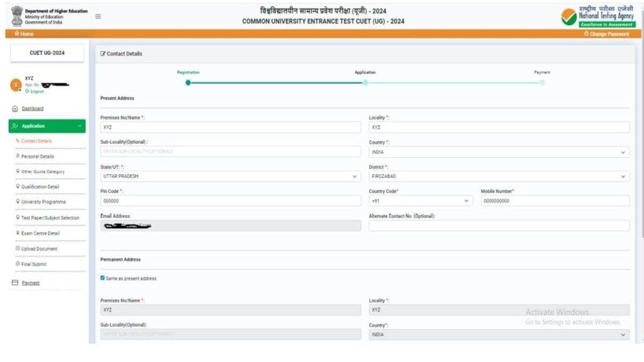
Task: Click the Registration step progress marker
Action: 188,82
